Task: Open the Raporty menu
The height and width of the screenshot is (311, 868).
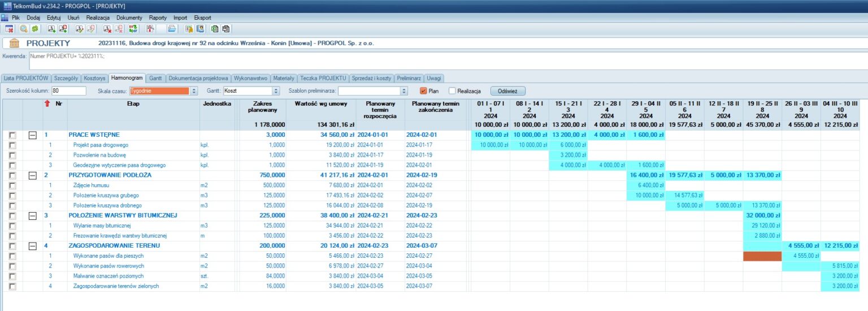Action: coord(158,18)
